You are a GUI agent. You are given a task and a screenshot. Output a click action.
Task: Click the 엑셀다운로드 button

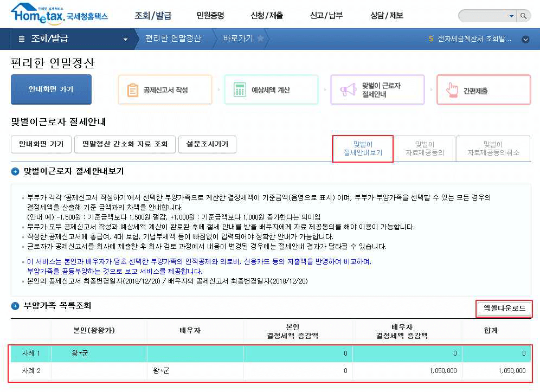(x=504, y=309)
